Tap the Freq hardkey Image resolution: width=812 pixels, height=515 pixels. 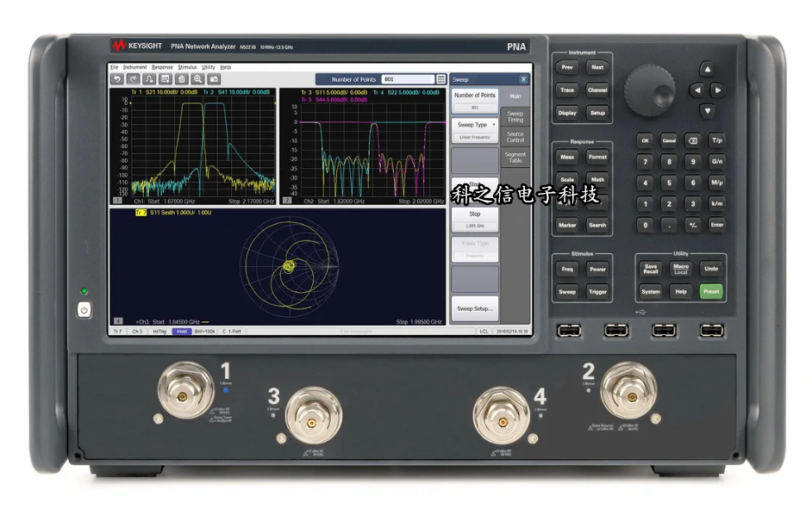point(567,270)
